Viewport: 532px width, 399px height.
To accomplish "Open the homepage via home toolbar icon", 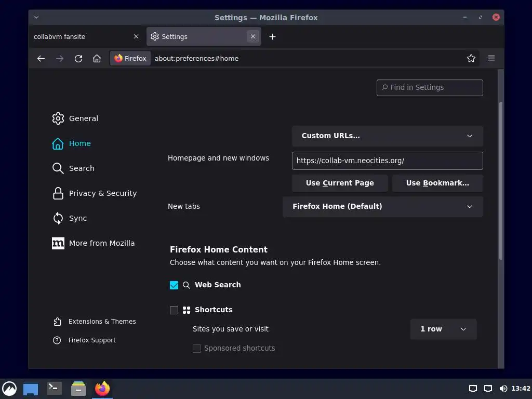I will click(97, 58).
